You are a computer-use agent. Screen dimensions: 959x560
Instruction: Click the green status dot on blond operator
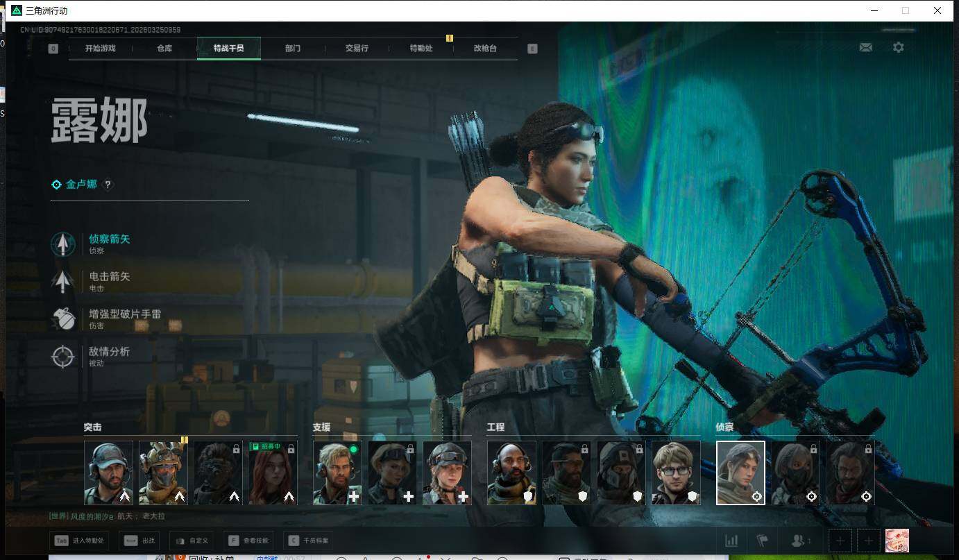click(353, 449)
